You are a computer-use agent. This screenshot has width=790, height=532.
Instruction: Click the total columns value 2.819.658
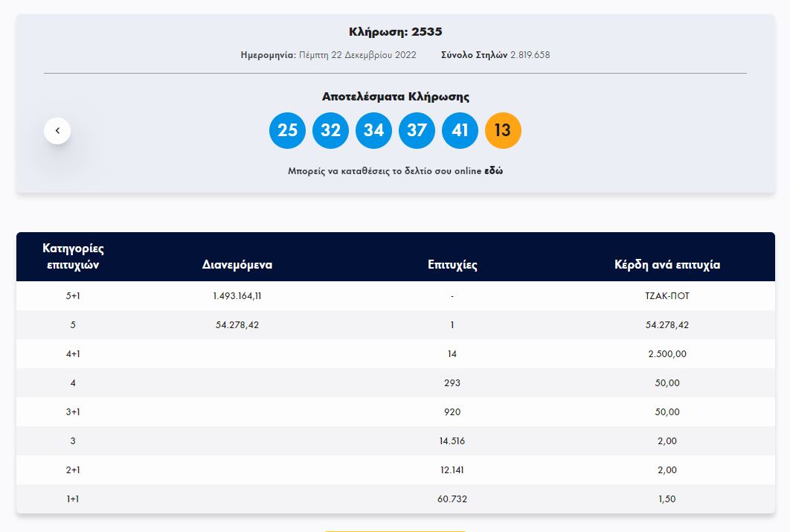pyautogui.click(x=530, y=55)
